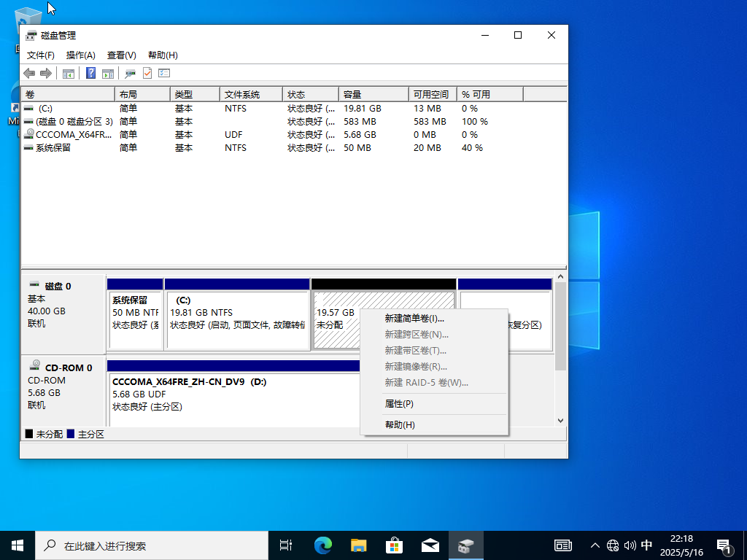Click the UDF file system cell
The width and height of the screenshot is (747, 560).
[233, 135]
